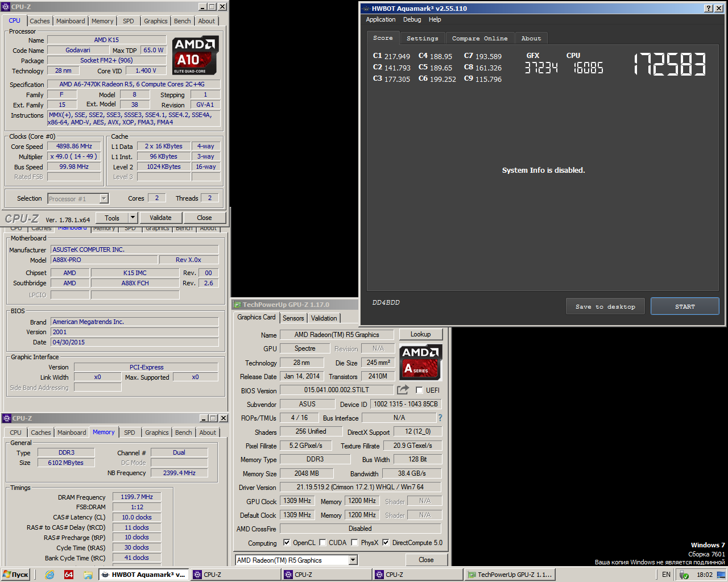The height and width of the screenshot is (582, 728).
Task: Click the GPU-Z Device ID value 1002 1315 - 1043 85CB
Action: (406, 404)
